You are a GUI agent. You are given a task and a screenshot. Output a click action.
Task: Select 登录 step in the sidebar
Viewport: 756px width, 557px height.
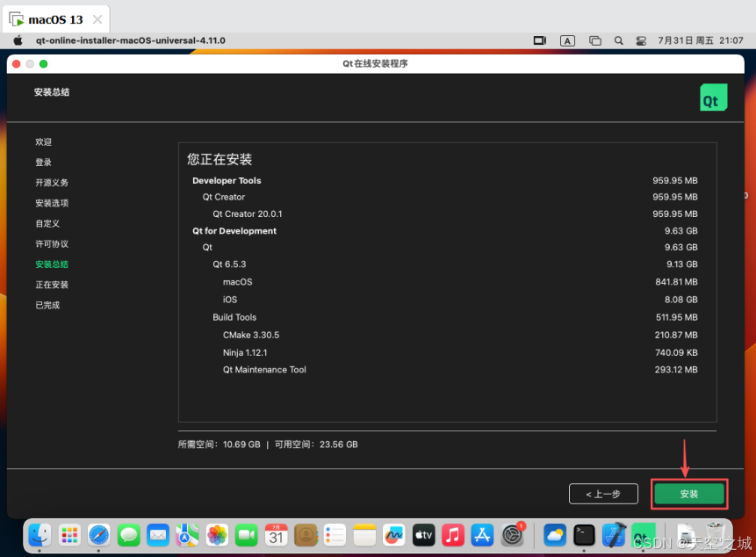click(43, 162)
